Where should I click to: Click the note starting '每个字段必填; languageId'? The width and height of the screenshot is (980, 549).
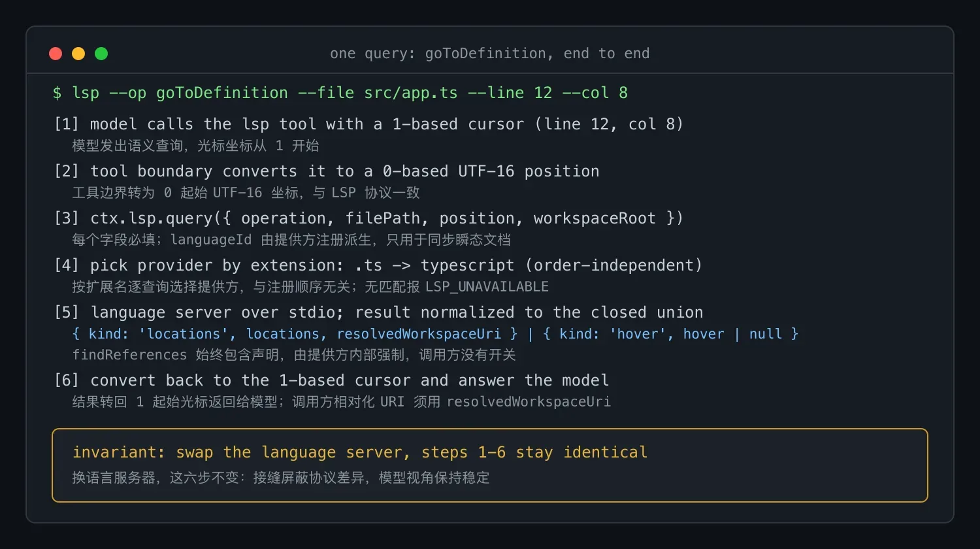pyautogui.click(x=291, y=240)
